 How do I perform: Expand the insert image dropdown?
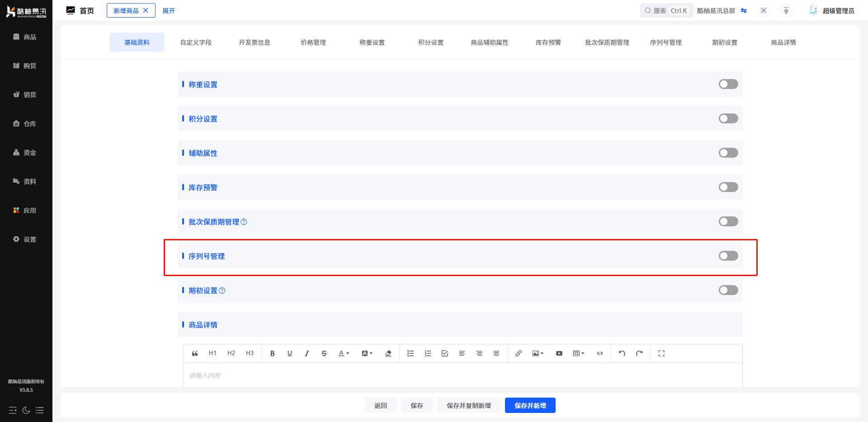[538, 353]
